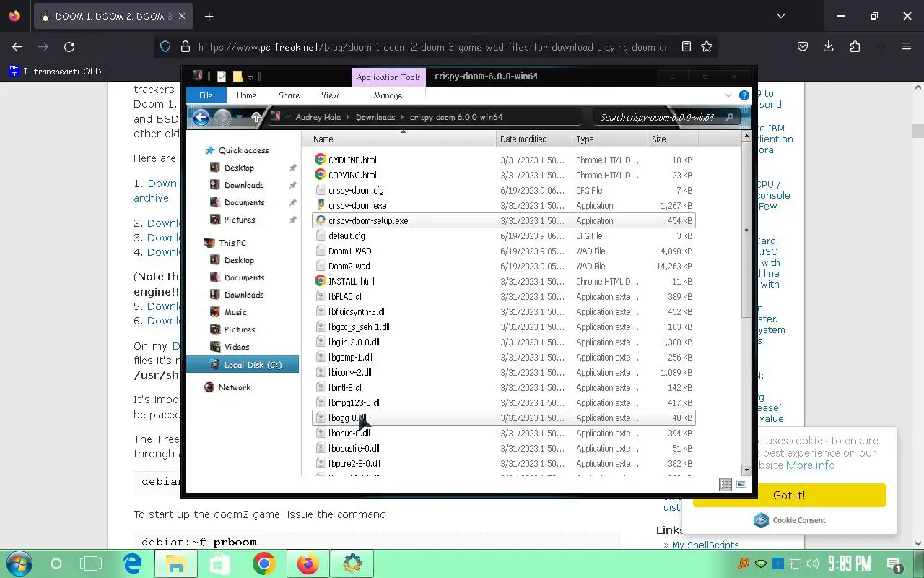Click the Up one level arrow in Explorer
Image resolution: width=924 pixels, height=578 pixels.
pos(256,117)
